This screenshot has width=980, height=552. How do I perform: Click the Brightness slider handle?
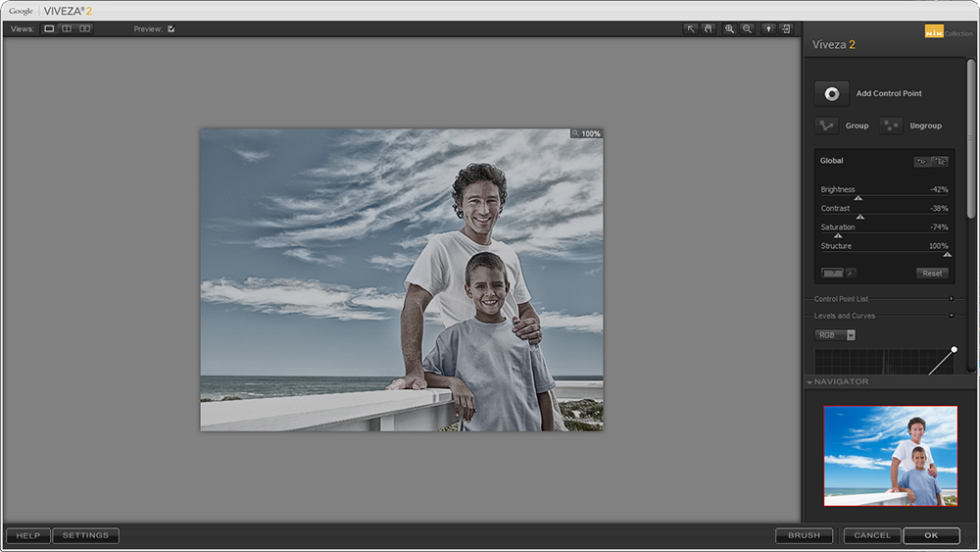click(x=858, y=198)
